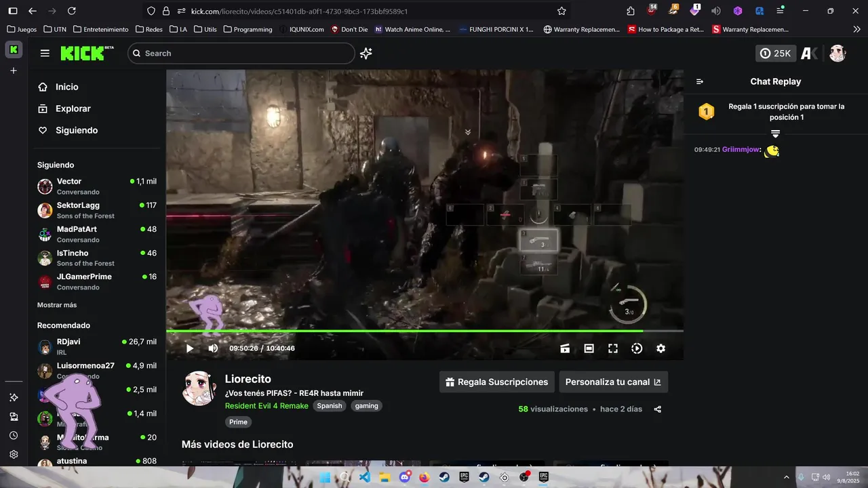This screenshot has width=868, height=488.
Task: Click the AK logo in the header
Action: [810, 54]
